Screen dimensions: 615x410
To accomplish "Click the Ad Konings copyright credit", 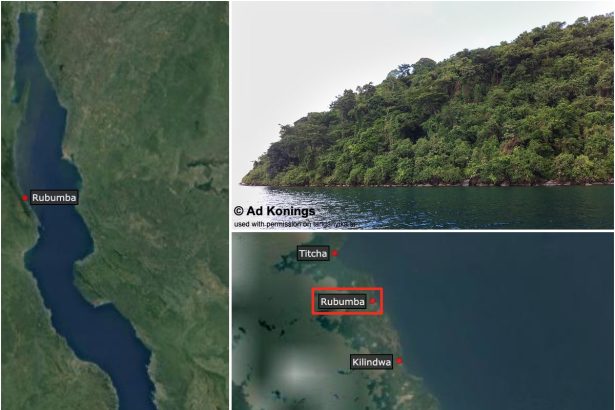I will click(x=274, y=211).
